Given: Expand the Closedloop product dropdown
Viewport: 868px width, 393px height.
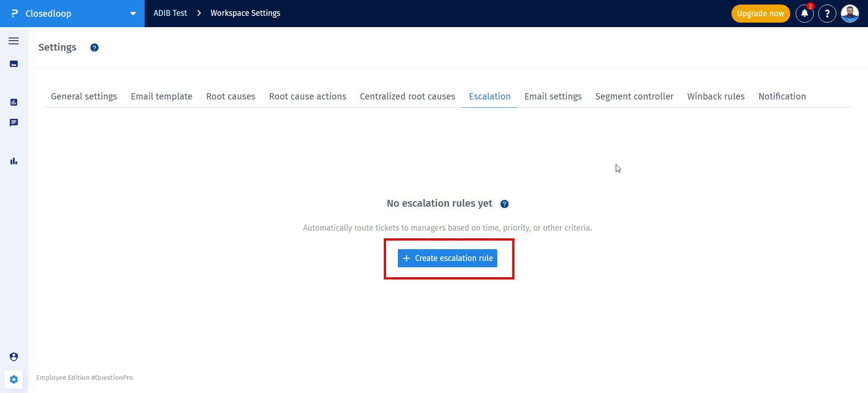Looking at the screenshot, I should click(x=133, y=14).
